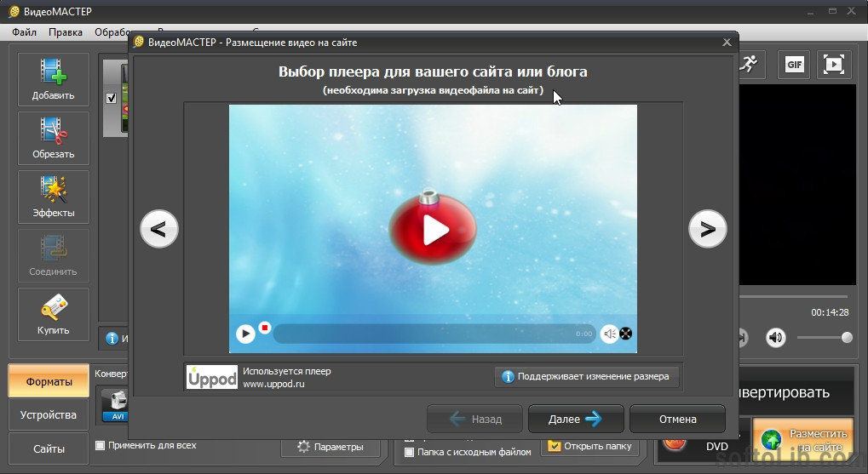Open the Файл menu

[x=25, y=32]
